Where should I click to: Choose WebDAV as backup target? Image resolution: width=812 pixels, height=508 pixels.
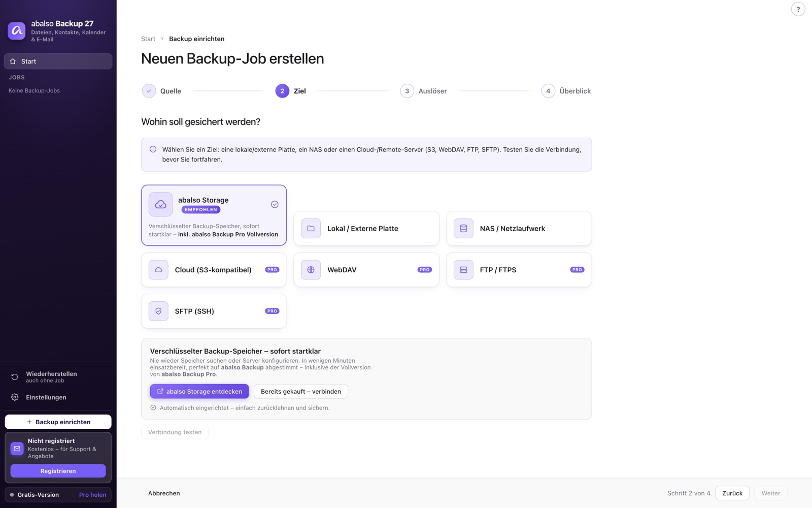[366, 270]
